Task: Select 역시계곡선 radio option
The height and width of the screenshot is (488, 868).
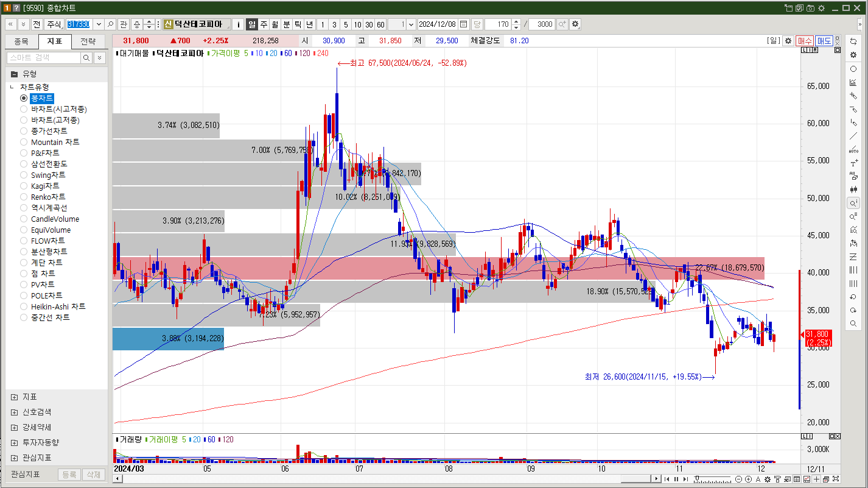Action: tap(24, 208)
